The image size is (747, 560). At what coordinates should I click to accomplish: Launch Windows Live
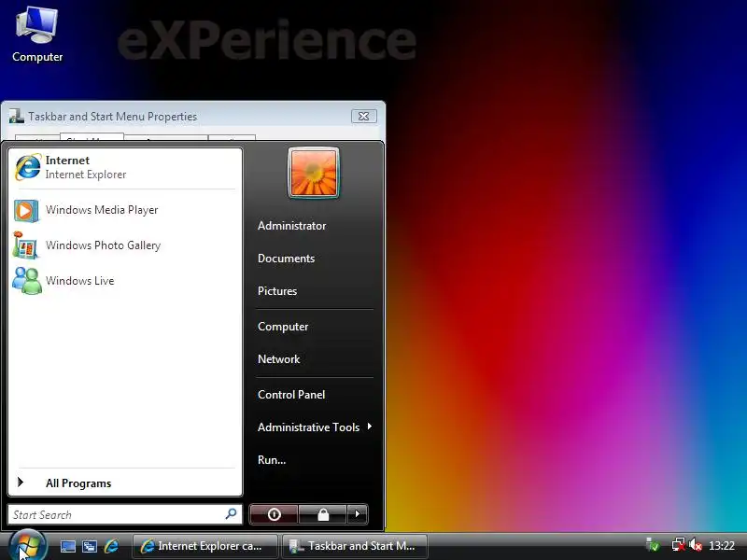tap(125, 281)
